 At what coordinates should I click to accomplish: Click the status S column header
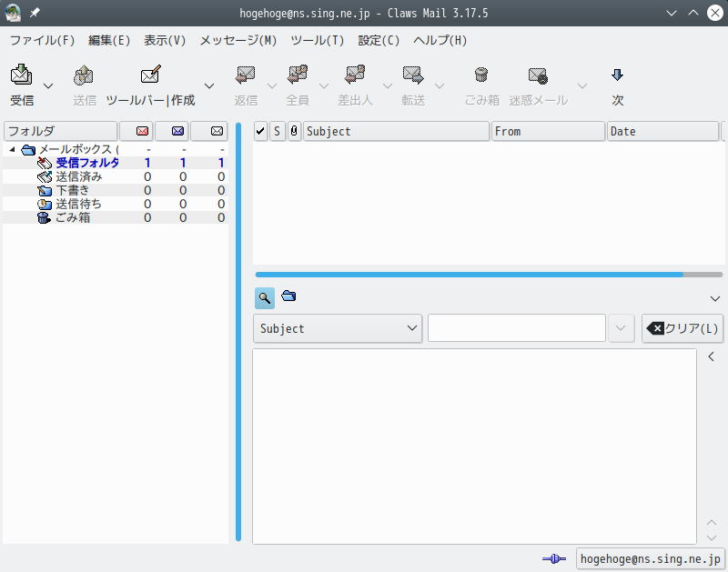tap(278, 131)
